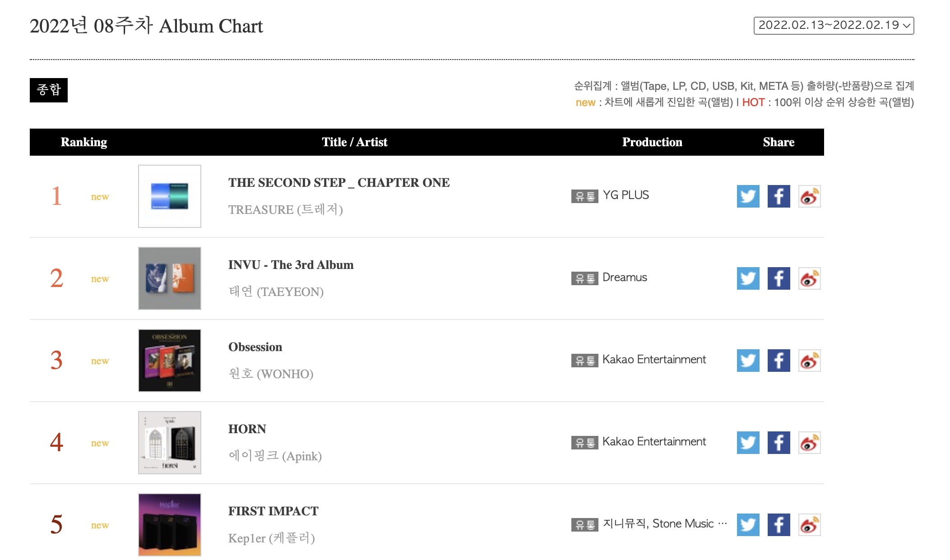Share HORN album on Weibo
This screenshot has width=950, height=560.
(809, 443)
